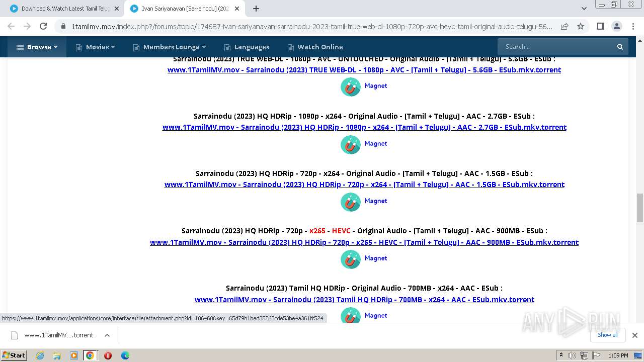Open Magnet link for Tamil 700MB HDRip

[x=376, y=315]
